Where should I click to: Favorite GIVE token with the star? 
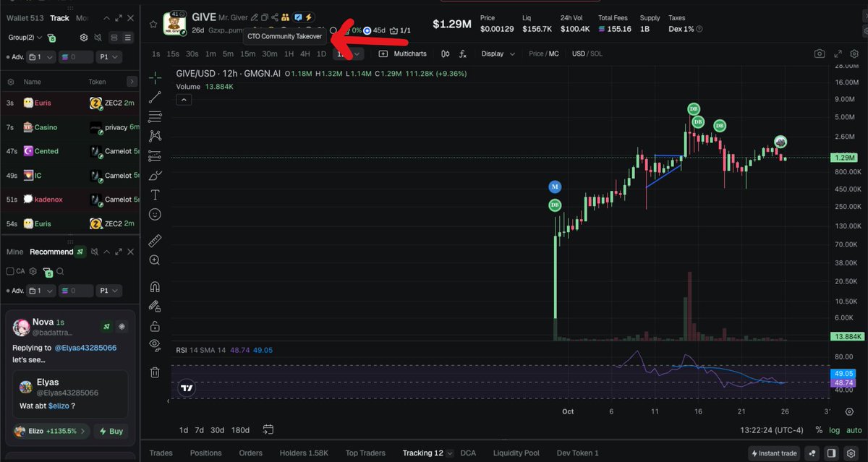[153, 24]
